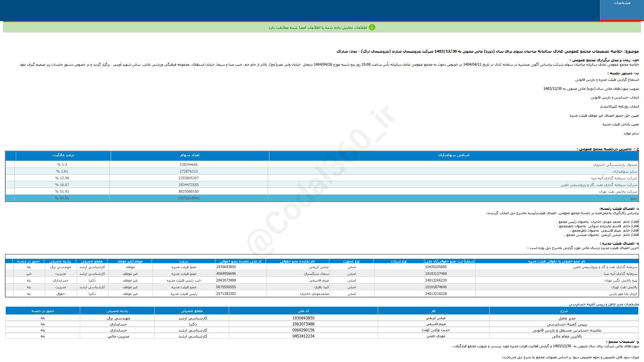This screenshot has height=362, width=644.
Task: Click national code 4569956696 in board table
Action: (226, 274)
